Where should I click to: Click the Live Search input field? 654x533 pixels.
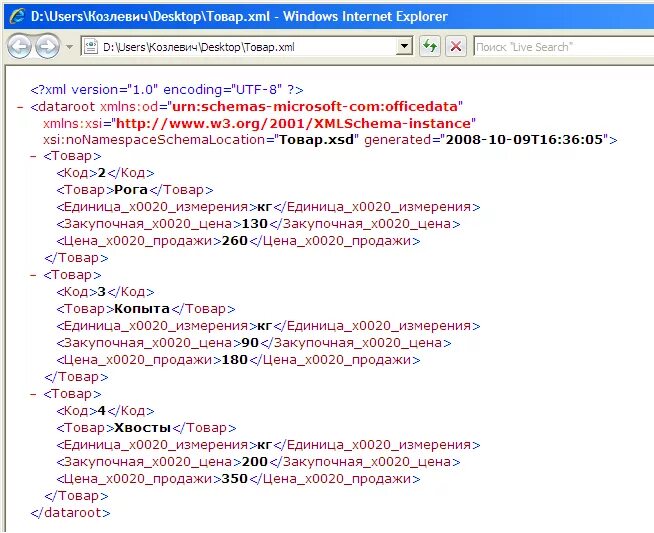[x=564, y=46]
